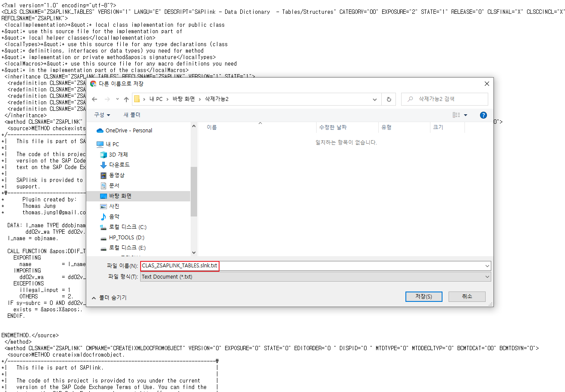Click the Back arrow in save dialog
Image resolution: width=565 pixels, height=392 pixels.
[94, 99]
